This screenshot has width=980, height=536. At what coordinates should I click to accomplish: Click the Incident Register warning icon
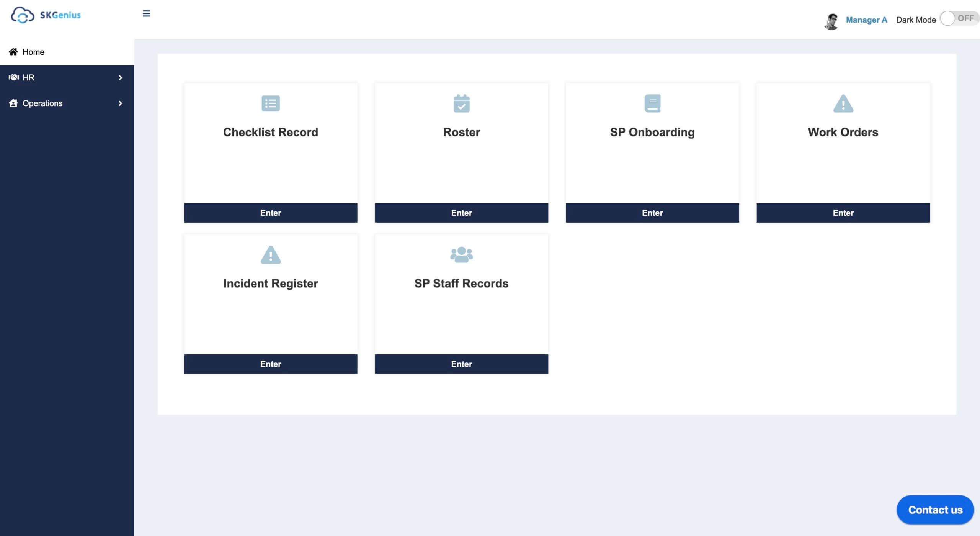270,255
